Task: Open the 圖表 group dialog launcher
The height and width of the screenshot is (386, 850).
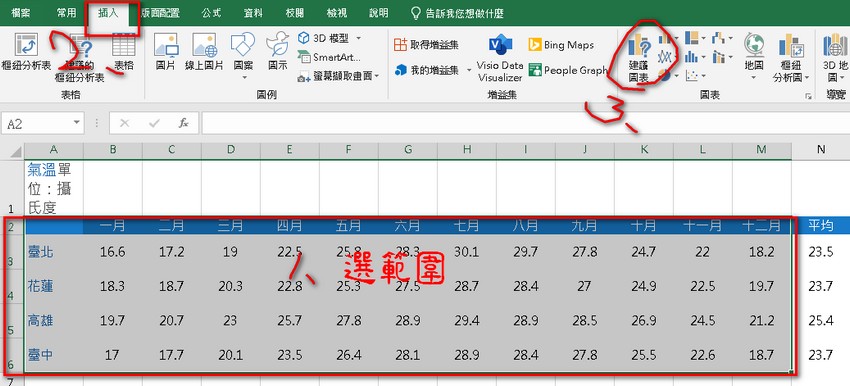Action: click(x=808, y=96)
